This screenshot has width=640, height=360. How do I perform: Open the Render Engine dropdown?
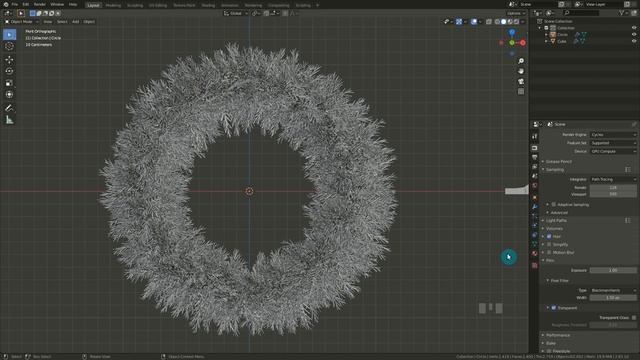pos(613,135)
